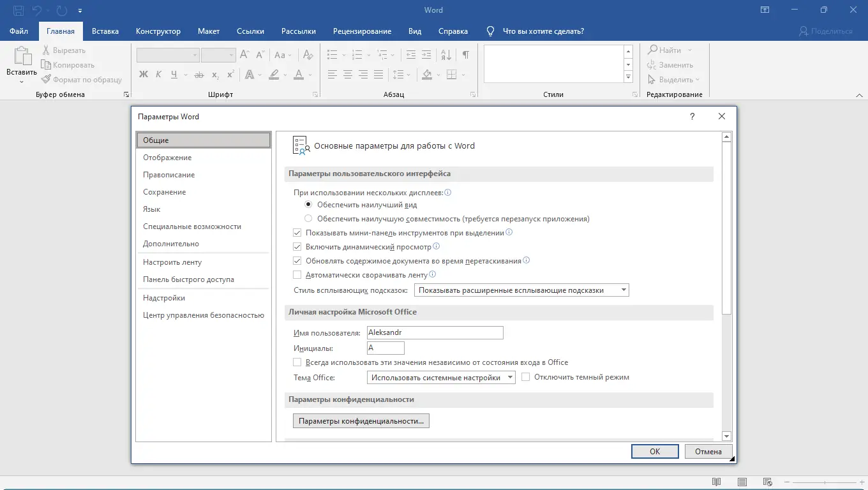Uncheck showing the mini toolbar on selection
This screenshot has height=490, width=868.
click(297, 232)
